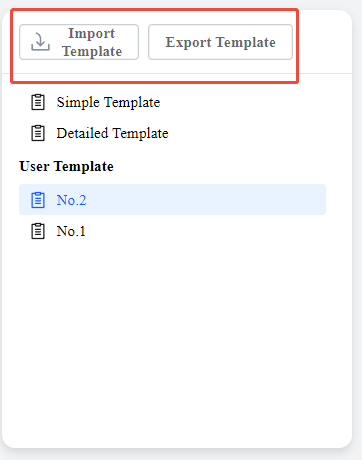Click the Import Template button label
362x460 pixels.
[x=92, y=42]
